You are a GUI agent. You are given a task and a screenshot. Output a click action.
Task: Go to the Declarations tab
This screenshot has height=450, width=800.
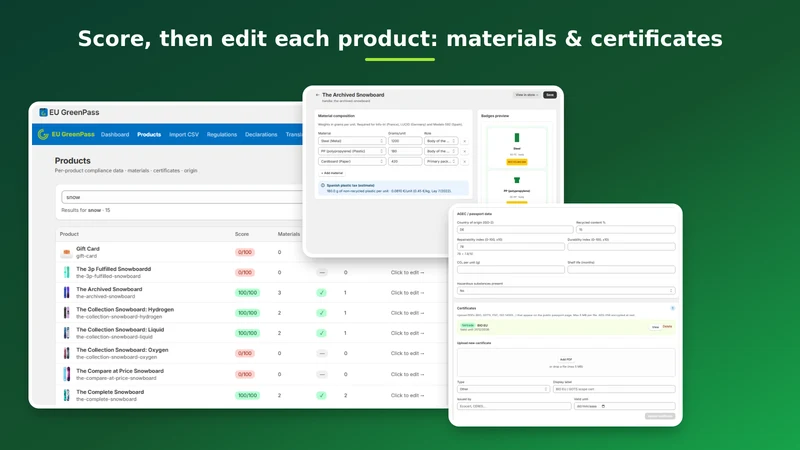(261, 135)
